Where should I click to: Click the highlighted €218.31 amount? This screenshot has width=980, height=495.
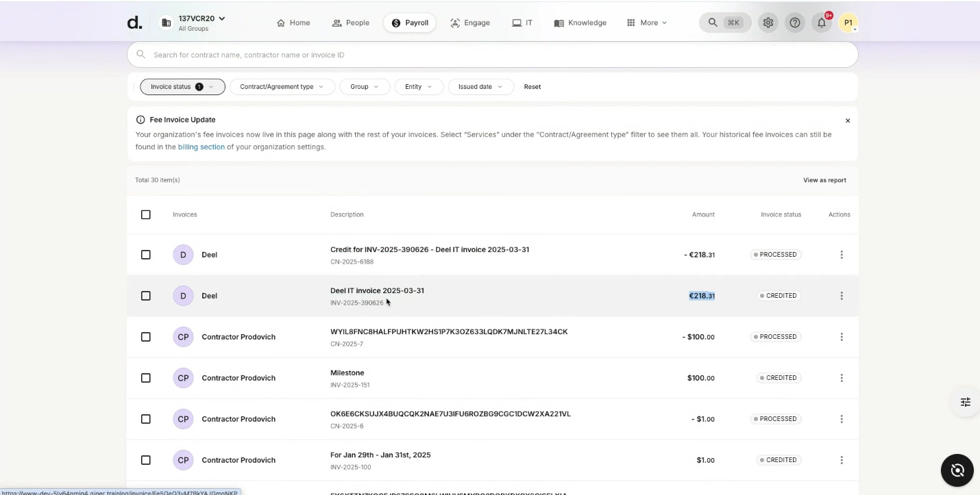(702, 296)
